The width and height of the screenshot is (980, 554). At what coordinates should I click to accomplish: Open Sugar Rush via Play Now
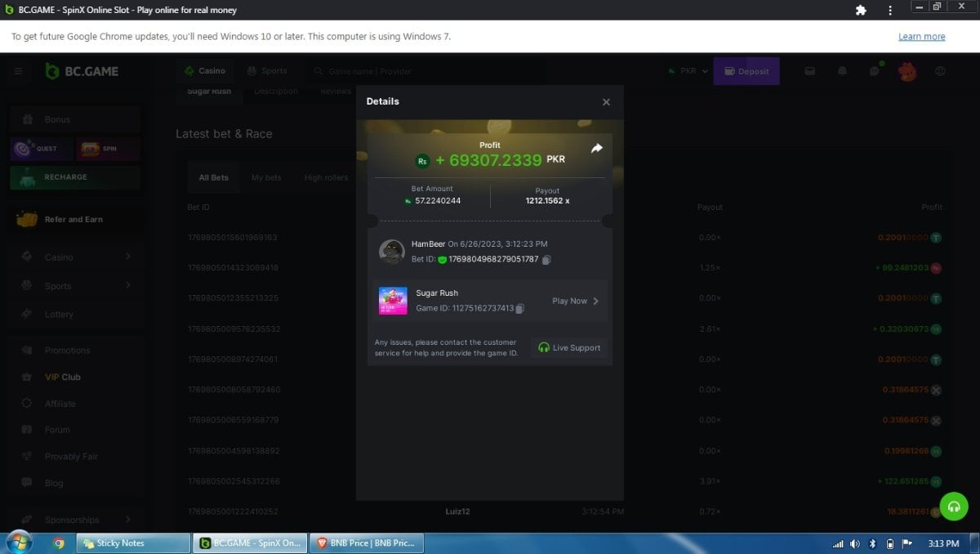(575, 301)
